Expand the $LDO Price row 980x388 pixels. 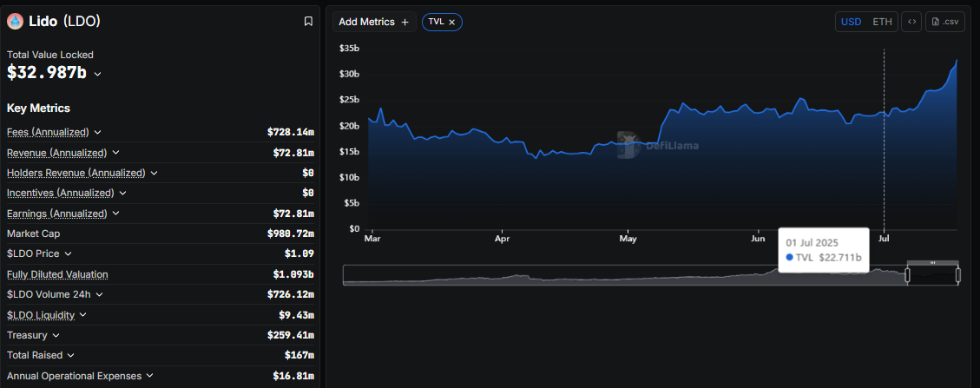pyautogui.click(x=68, y=253)
